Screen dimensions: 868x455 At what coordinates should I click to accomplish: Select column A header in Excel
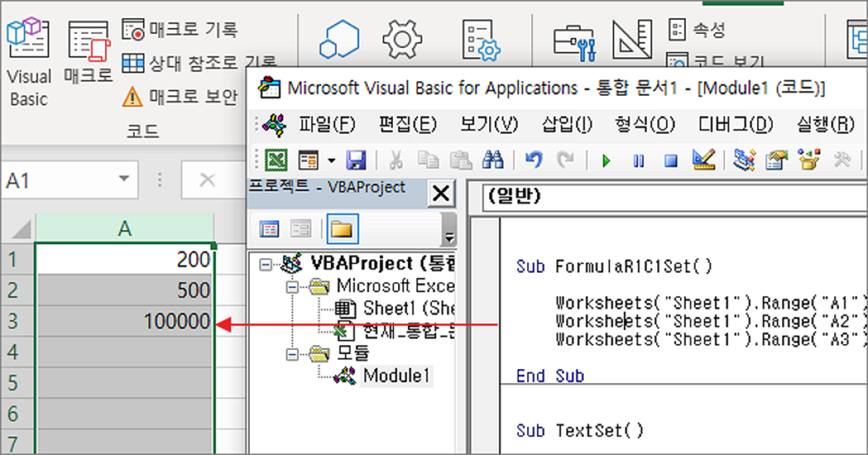(x=125, y=229)
